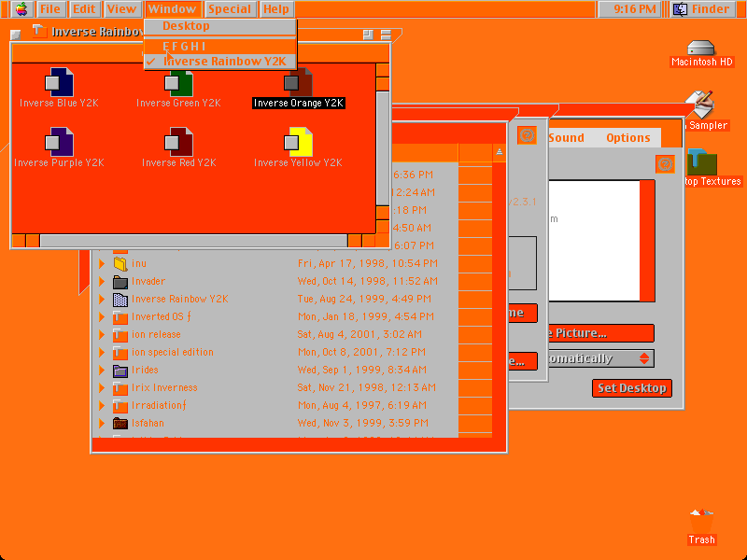Click the Irix Inverness folder icon

[x=120, y=387]
